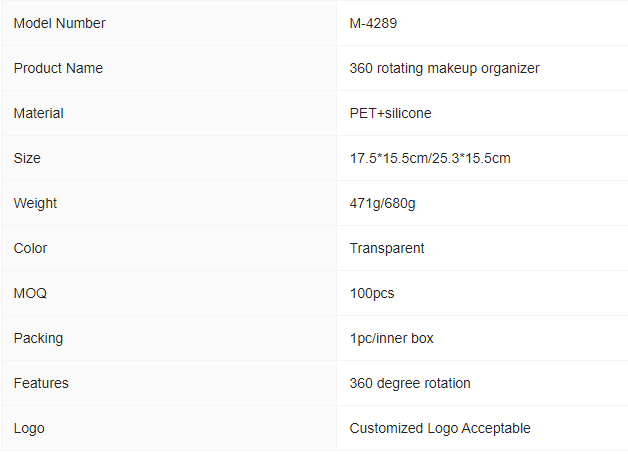
Task: Select the 100pcs MOQ value
Action: (x=372, y=293)
